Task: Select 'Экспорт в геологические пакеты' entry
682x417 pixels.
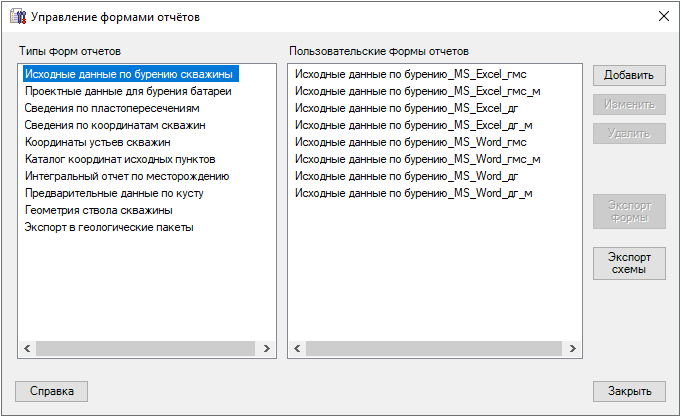Action: coord(109,227)
